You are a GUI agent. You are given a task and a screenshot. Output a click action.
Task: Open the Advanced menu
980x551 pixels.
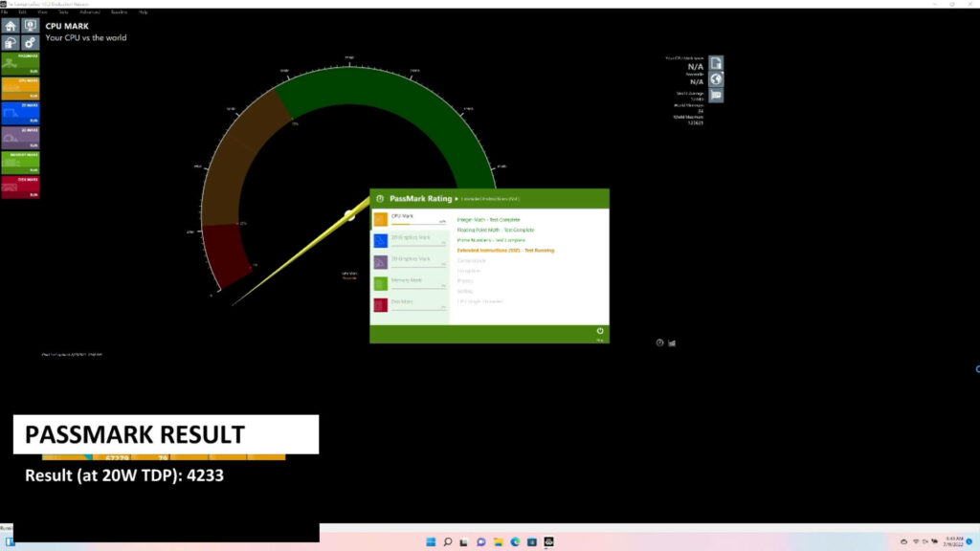click(90, 11)
